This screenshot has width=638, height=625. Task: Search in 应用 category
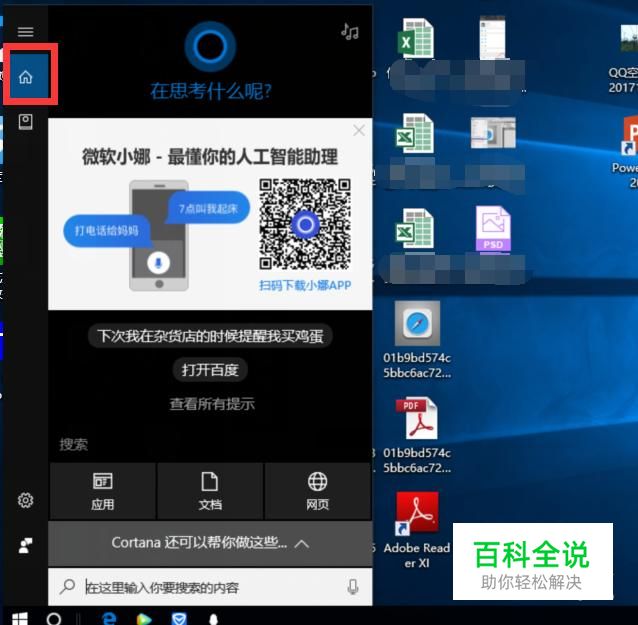tap(103, 491)
